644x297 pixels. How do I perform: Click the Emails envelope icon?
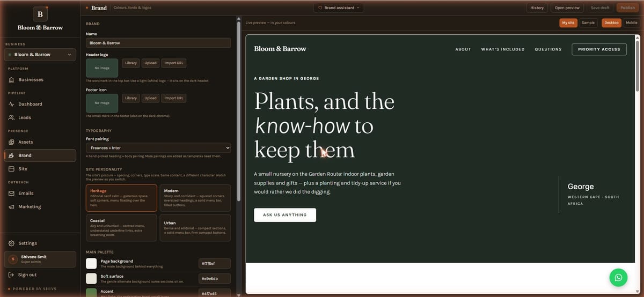click(11, 193)
